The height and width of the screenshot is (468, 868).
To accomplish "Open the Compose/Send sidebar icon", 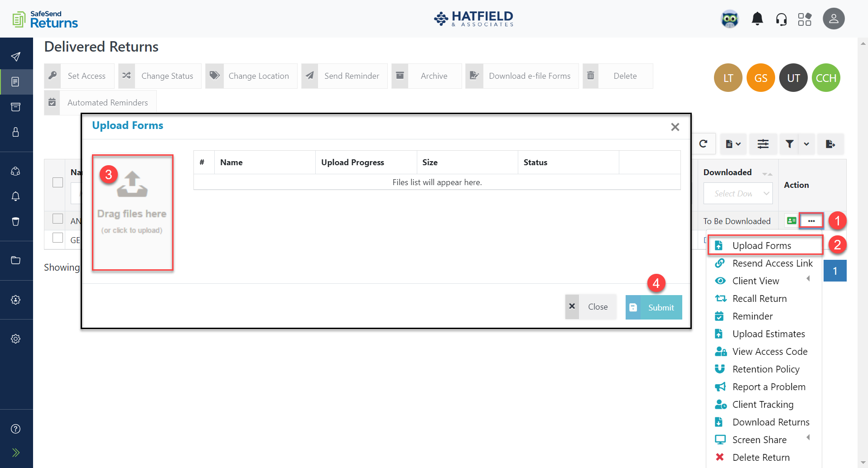I will click(x=16, y=56).
